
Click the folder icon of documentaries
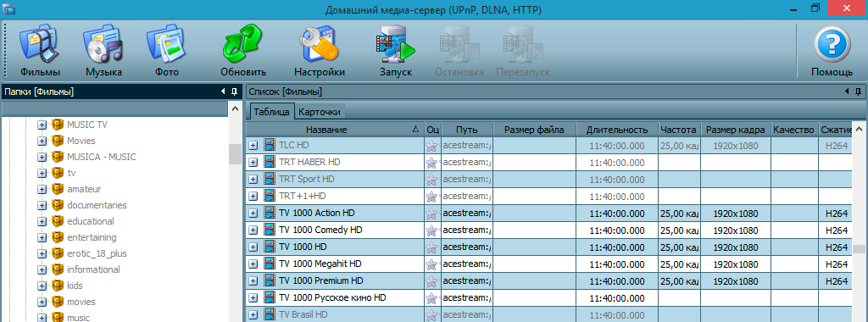pyautogui.click(x=58, y=205)
